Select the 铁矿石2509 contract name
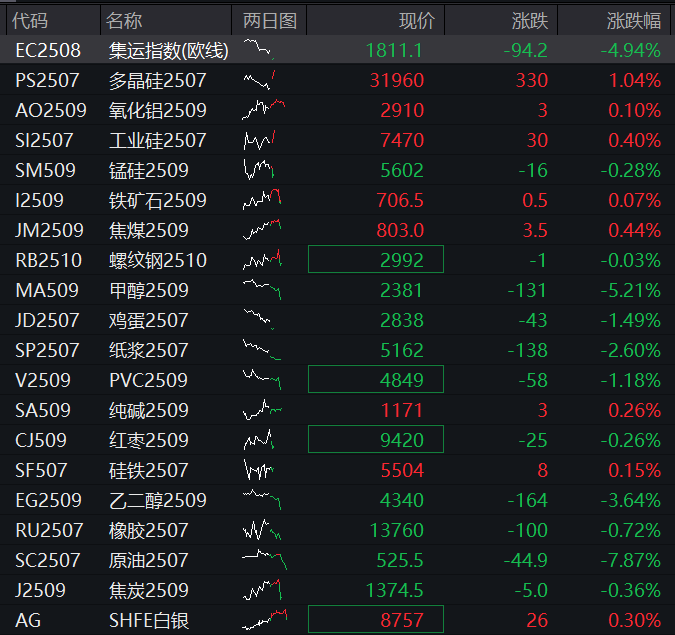Image resolution: width=675 pixels, height=635 pixels. (157, 200)
